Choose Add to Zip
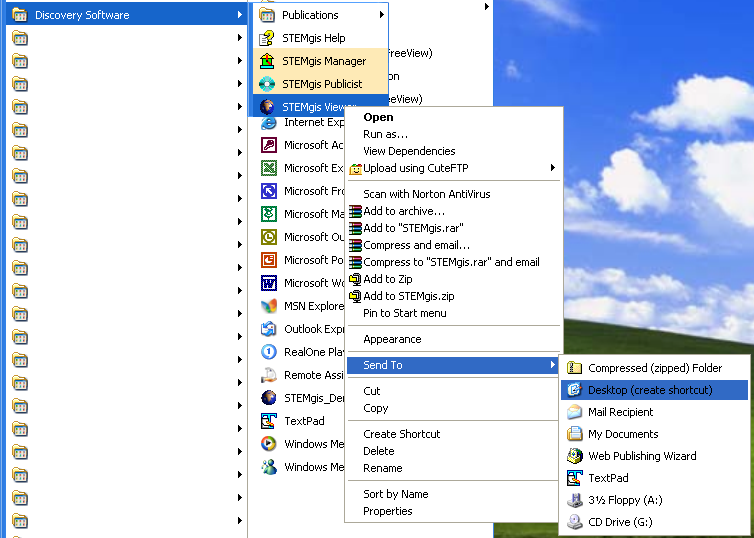 tap(388, 279)
